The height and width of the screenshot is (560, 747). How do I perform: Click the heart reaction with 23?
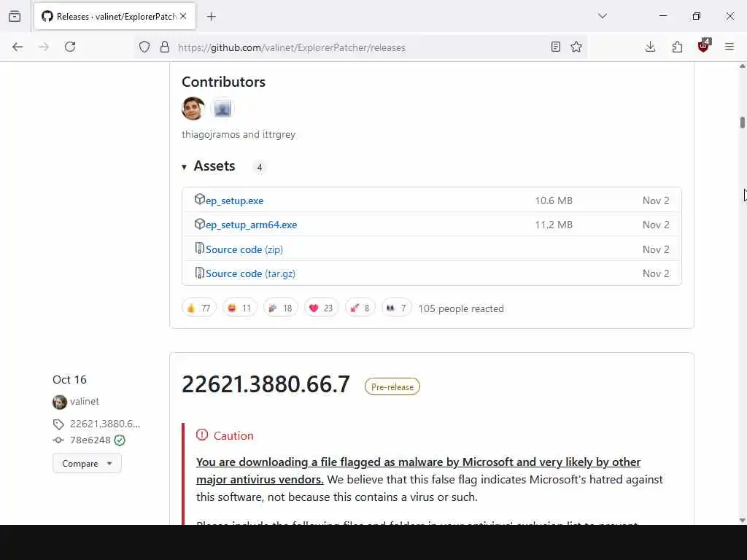[x=322, y=308]
